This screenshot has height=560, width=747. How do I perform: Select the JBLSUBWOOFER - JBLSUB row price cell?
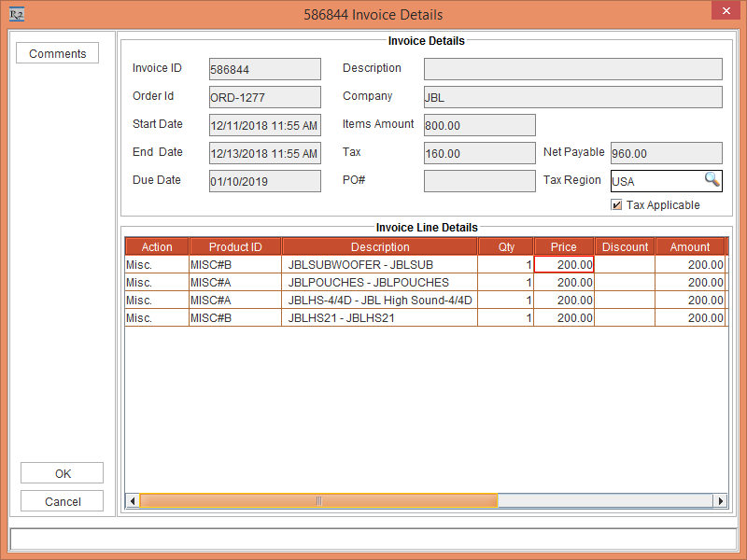(564, 265)
